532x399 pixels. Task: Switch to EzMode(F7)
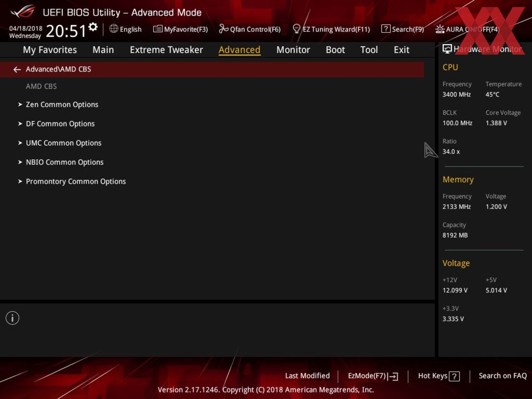(x=367, y=376)
